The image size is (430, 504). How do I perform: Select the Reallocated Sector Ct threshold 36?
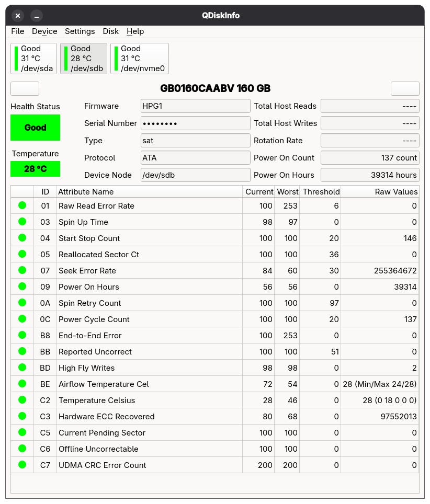[334, 255]
